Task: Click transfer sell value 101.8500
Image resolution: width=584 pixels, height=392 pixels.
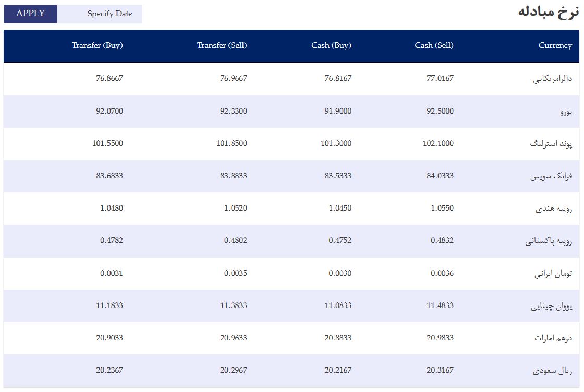Action: click(x=232, y=143)
